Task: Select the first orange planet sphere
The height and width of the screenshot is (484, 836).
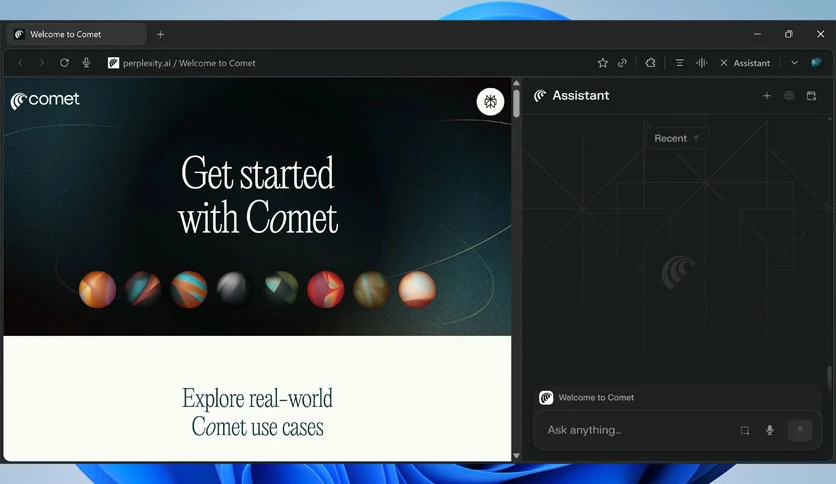Action: click(98, 289)
